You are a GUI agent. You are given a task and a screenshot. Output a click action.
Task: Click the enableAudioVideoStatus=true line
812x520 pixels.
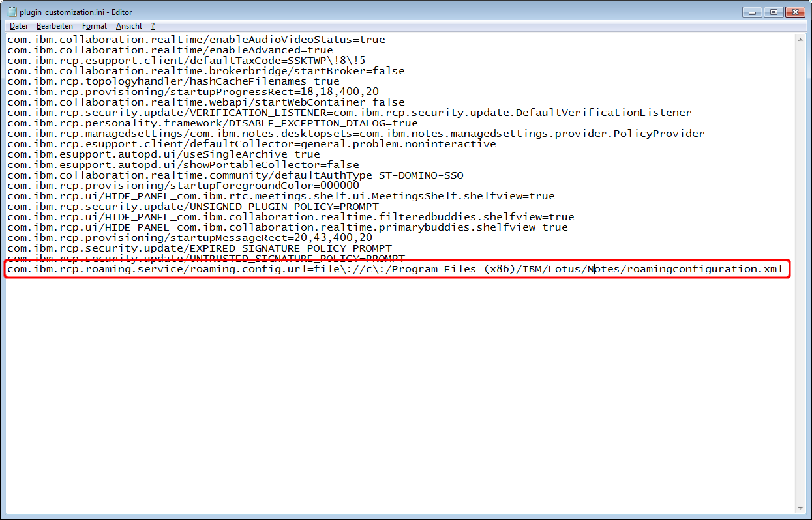[196, 40]
